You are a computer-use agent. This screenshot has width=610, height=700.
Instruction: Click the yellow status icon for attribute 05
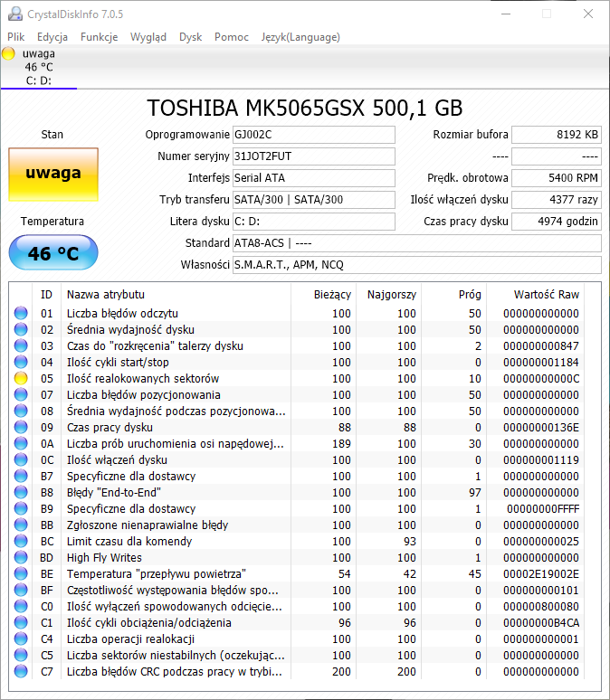pyautogui.click(x=21, y=378)
